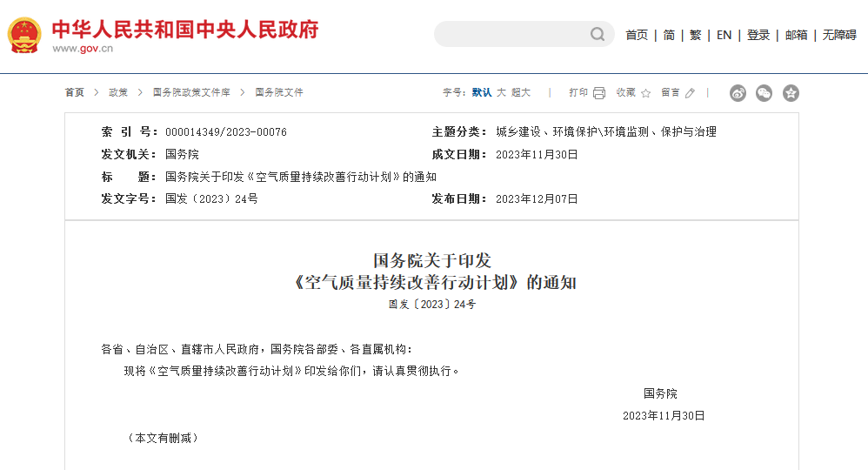This screenshot has height=470, width=868.
Task: Open the 邮箱 mailbox link
Action: pos(796,35)
